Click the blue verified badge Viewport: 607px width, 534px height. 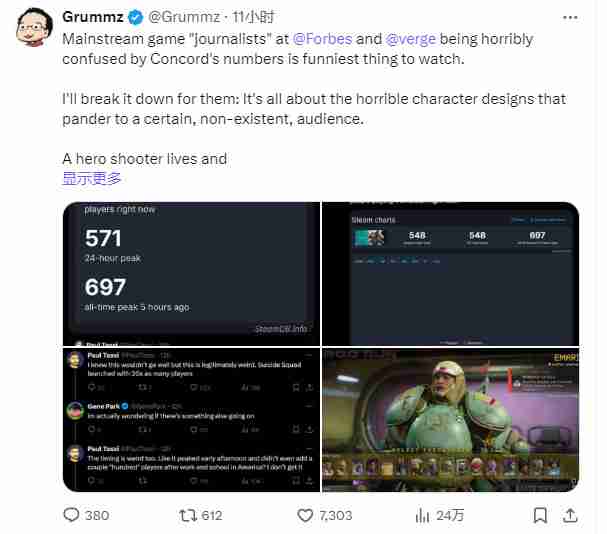(135, 17)
